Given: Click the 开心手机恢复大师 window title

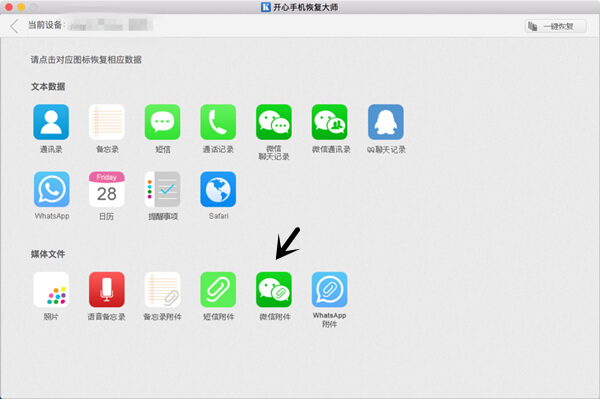Looking at the screenshot, I should click(x=305, y=7).
